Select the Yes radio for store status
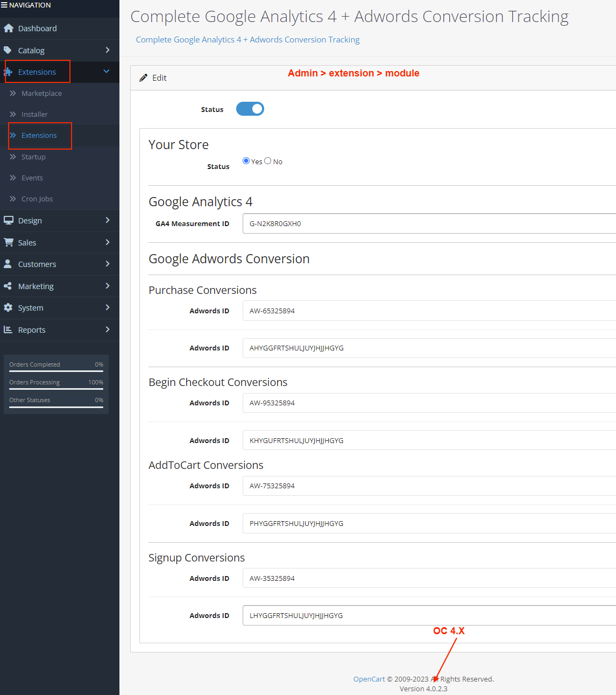Image resolution: width=616 pixels, height=695 pixels. 246,161
